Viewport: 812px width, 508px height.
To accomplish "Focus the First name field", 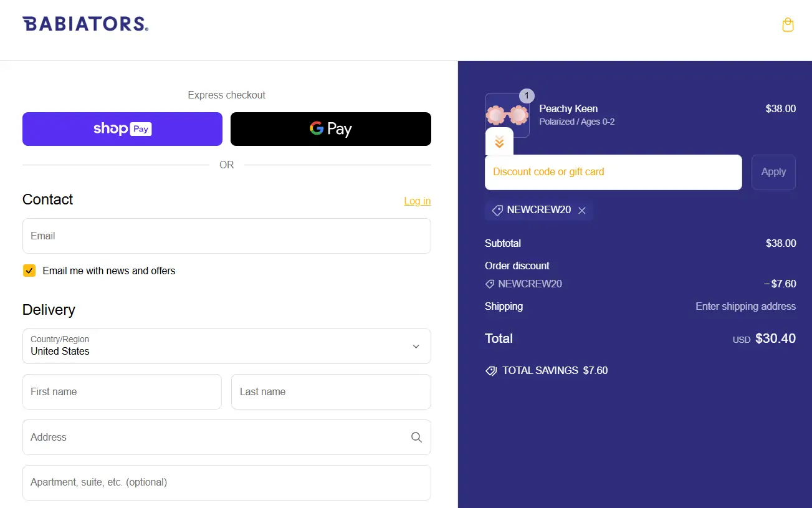I will click(122, 391).
